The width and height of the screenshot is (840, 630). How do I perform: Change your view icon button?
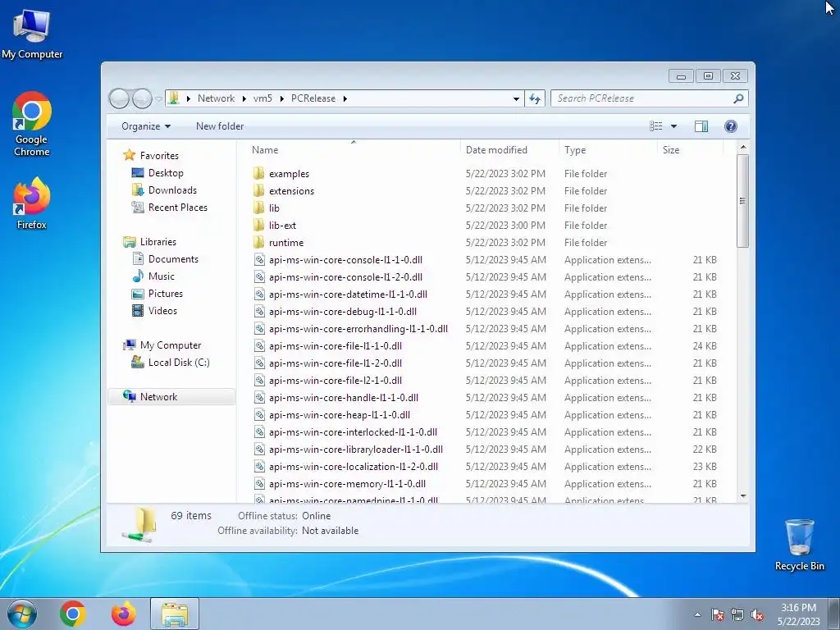655,126
